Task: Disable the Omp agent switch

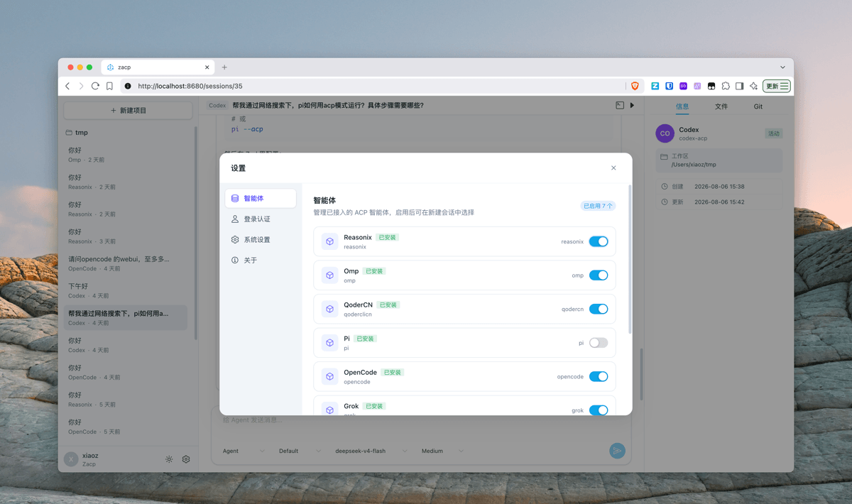Action: point(599,275)
